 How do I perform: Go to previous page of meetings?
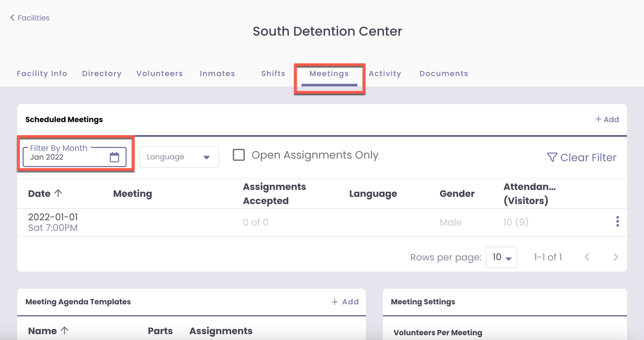587,257
